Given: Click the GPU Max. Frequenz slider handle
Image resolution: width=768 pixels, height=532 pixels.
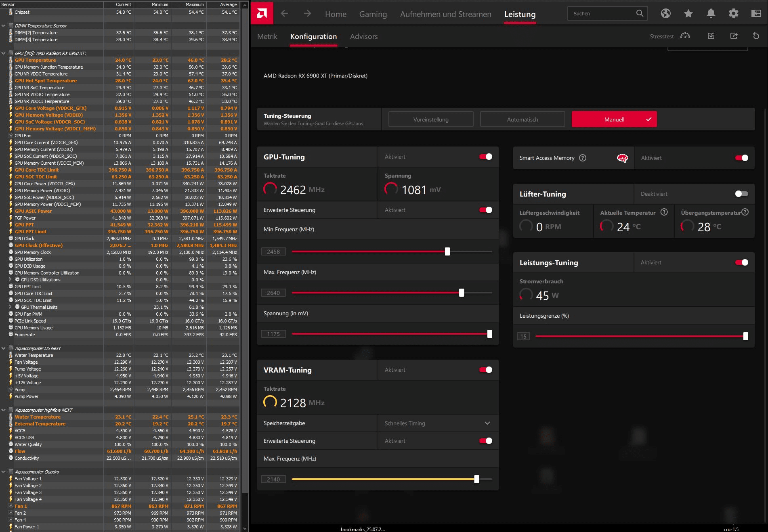Looking at the screenshot, I should pyautogui.click(x=461, y=293).
